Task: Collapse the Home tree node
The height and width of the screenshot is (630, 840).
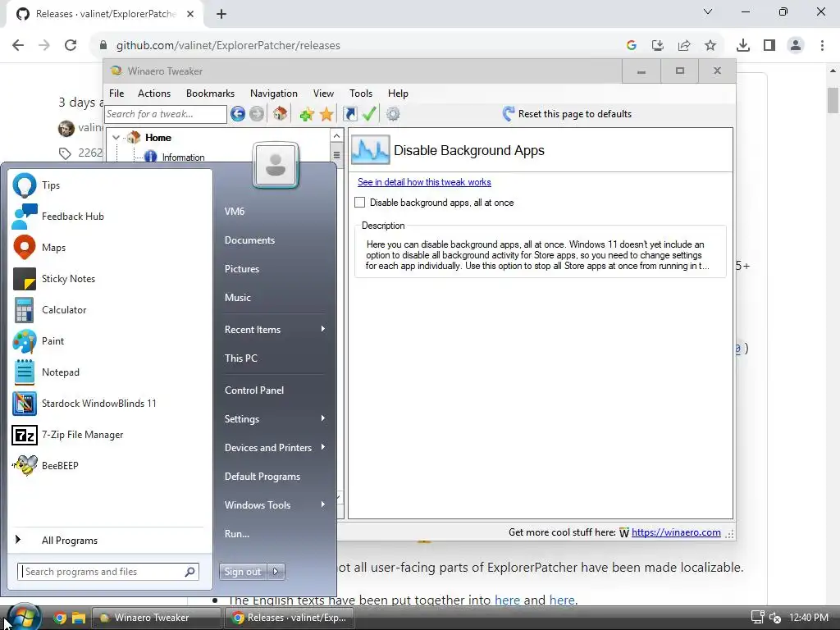Action: tap(116, 138)
